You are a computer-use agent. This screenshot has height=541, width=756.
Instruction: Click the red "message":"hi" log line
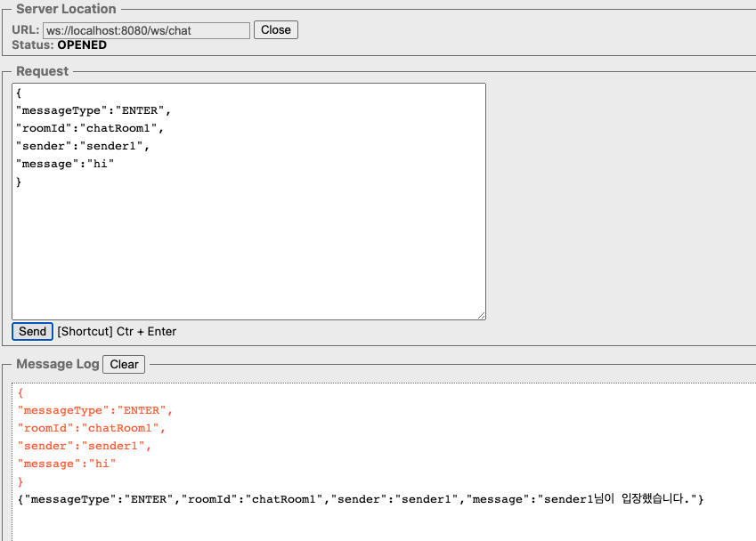(67, 464)
